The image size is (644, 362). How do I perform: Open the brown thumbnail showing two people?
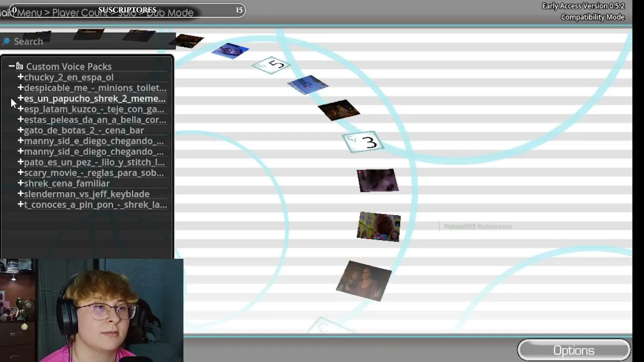364,281
